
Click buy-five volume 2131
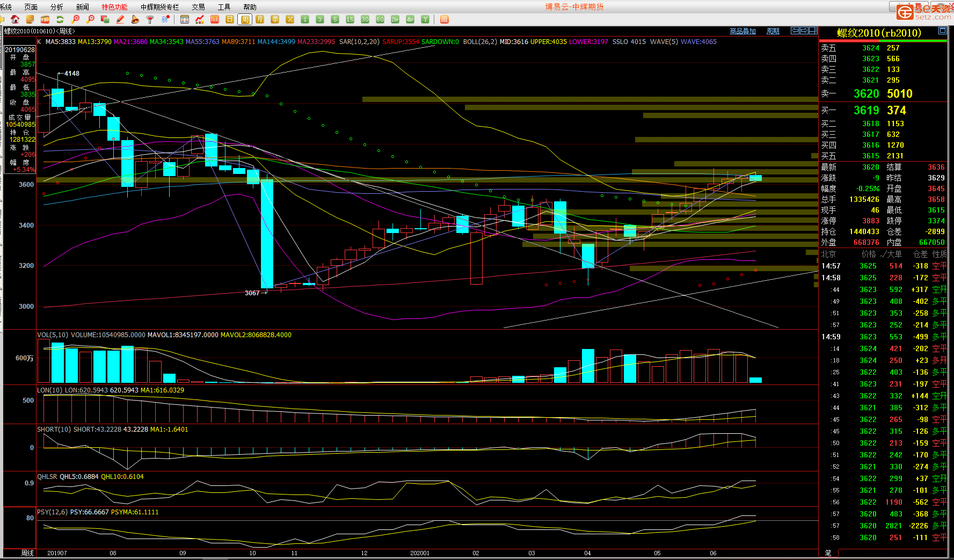895,156
